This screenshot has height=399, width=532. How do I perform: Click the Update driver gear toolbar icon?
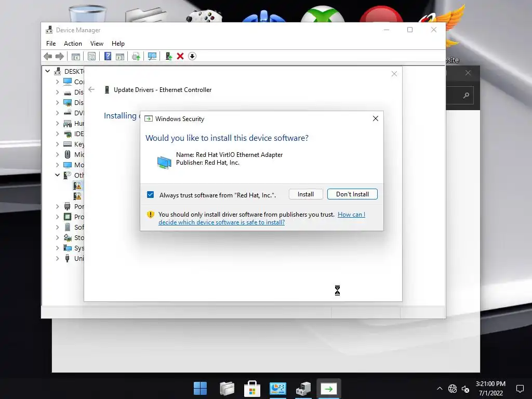136,56
